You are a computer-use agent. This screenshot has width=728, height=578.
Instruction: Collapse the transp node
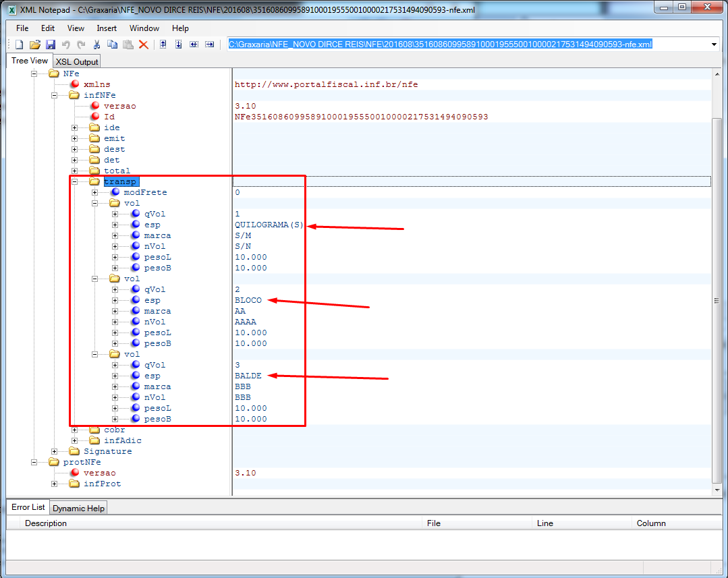tap(74, 181)
